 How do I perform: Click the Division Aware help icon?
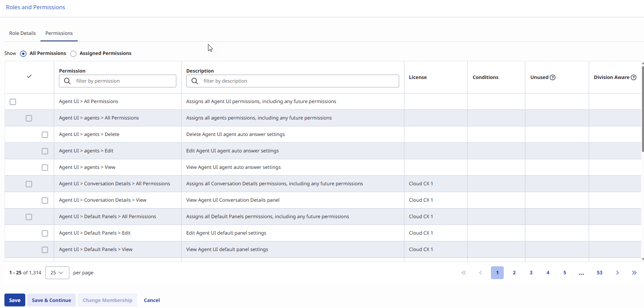click(x=634, y=77)
